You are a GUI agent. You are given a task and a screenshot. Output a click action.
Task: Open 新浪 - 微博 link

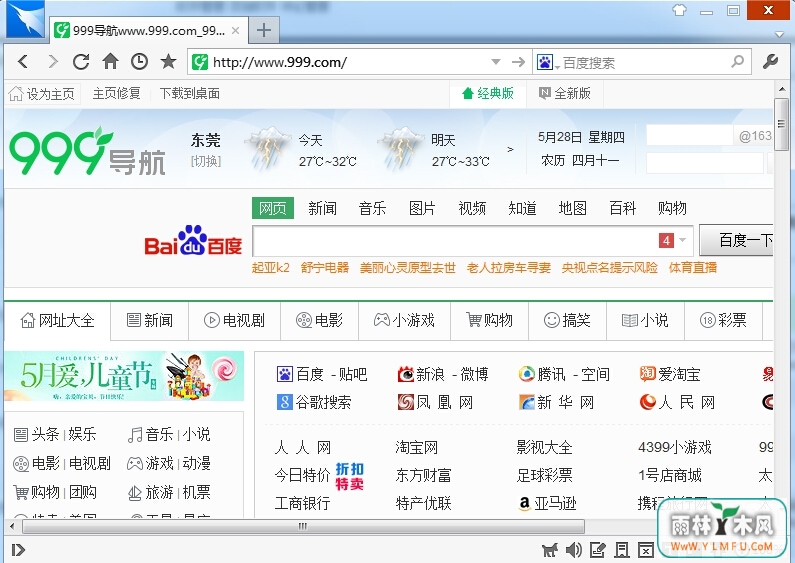(x=443, y=374)
